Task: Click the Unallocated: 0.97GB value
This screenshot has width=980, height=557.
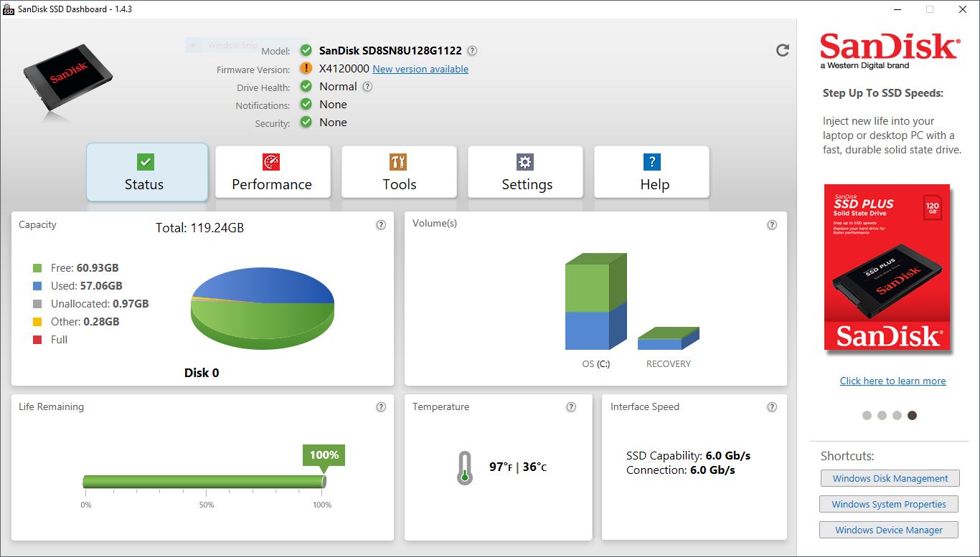Action: 100,304
